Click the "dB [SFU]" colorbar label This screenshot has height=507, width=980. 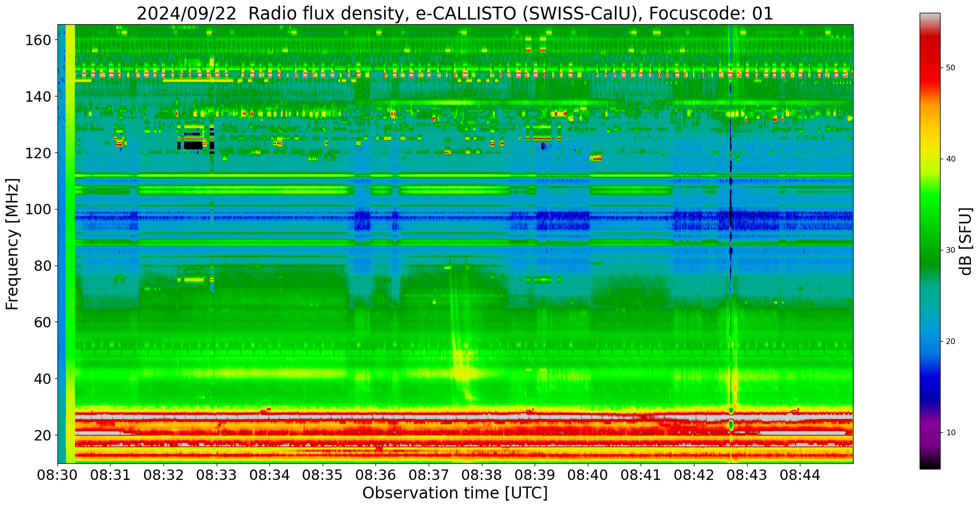pyautogui.click(x=966, y=241)
